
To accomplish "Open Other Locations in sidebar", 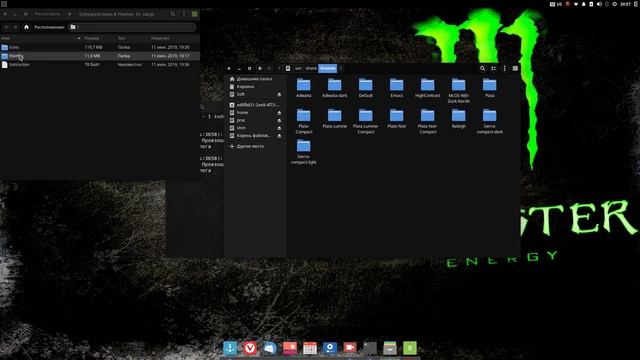I will 255,146.
